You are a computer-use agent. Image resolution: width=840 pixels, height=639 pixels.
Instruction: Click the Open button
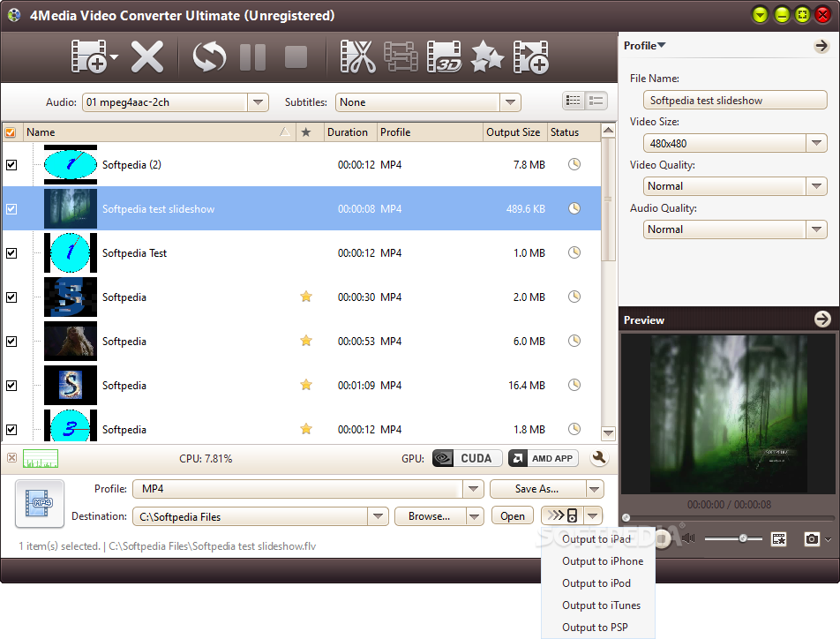tap(513, 516)
